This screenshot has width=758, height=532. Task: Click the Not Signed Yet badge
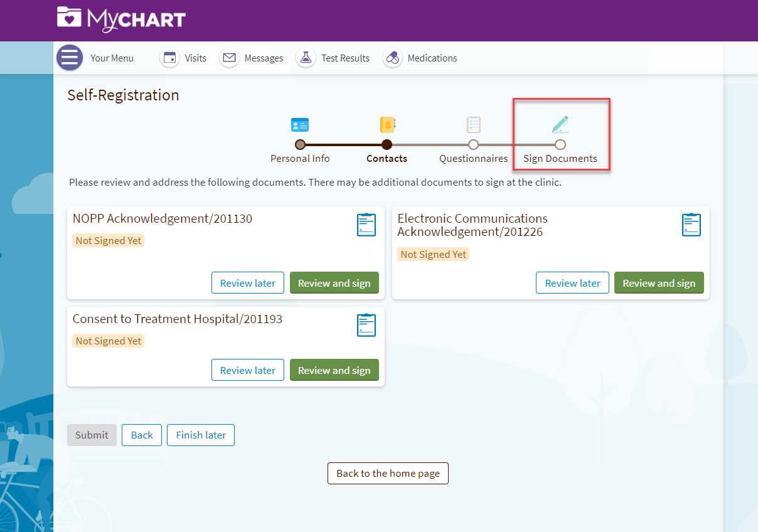pos(108,240)
